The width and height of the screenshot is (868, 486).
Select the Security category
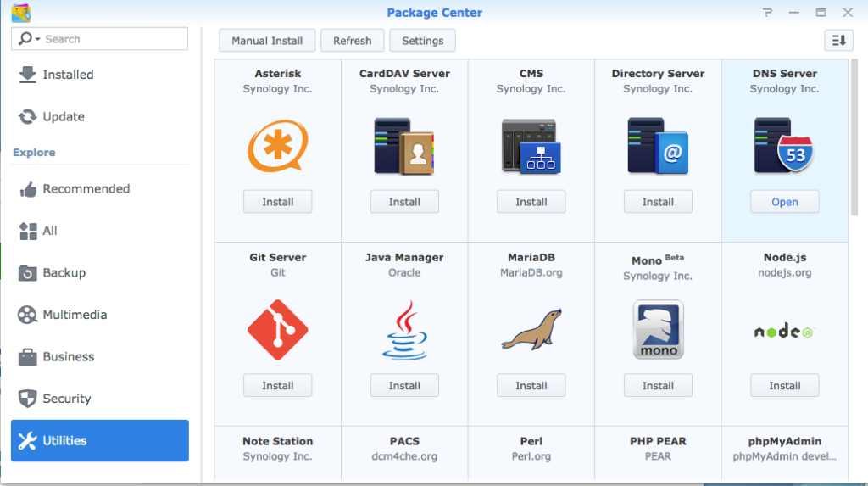tap(100, 399)
